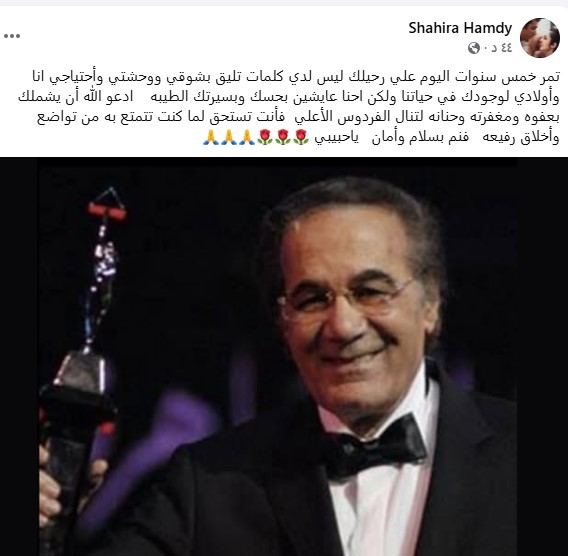Click the leftmost red rose emoji
Screen dimensions: 568x556
pos(264,138)
